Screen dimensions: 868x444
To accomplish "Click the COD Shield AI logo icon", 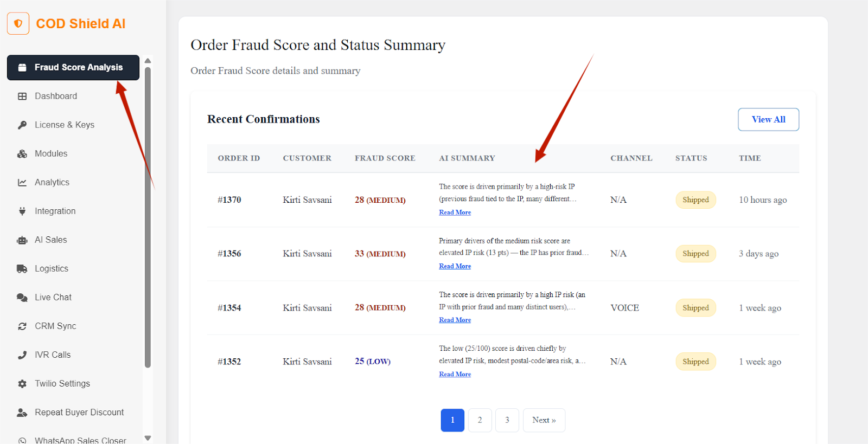I will point(18,24).
